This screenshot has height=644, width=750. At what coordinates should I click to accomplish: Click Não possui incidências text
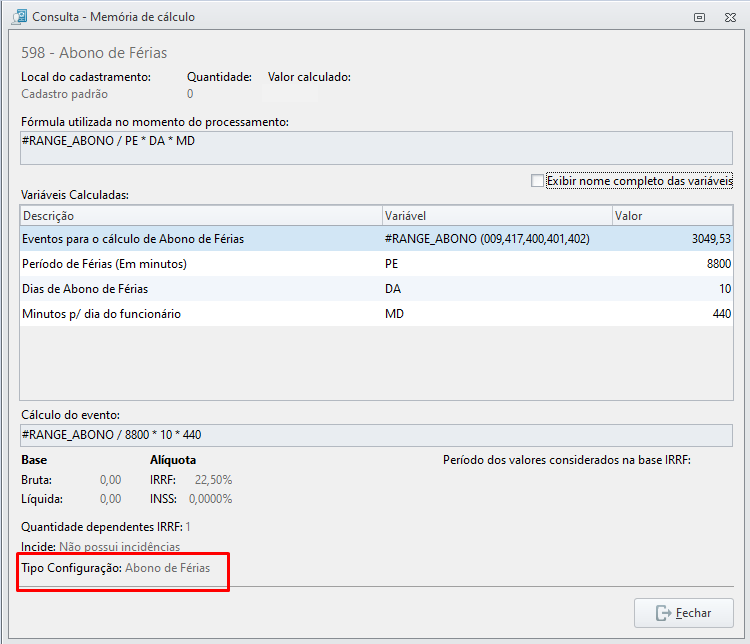pyautogui.click(x=120, y=546)
